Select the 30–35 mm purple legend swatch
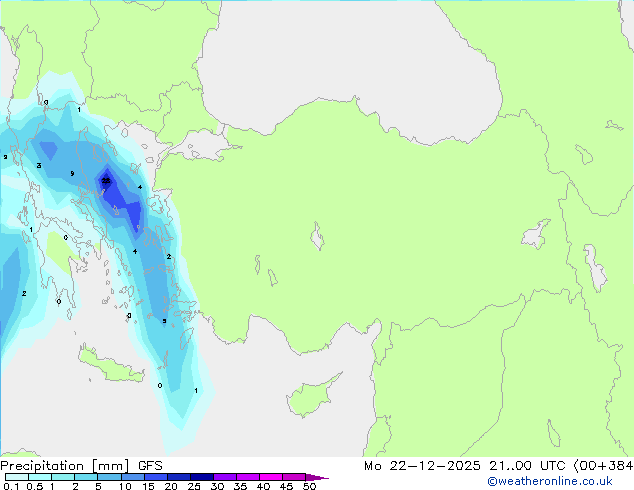Screen dimensions: 634x490 (x=224, y=477)
